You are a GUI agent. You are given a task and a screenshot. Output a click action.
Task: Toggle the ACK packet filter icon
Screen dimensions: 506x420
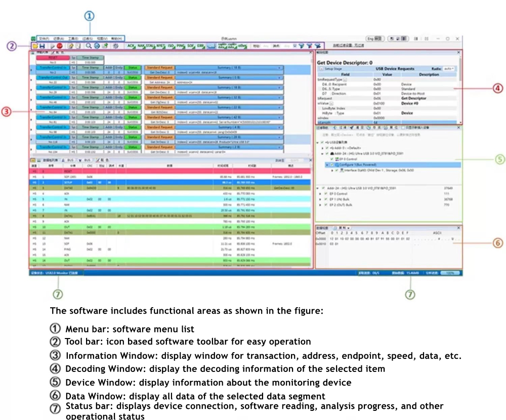[x=131, y=46]
